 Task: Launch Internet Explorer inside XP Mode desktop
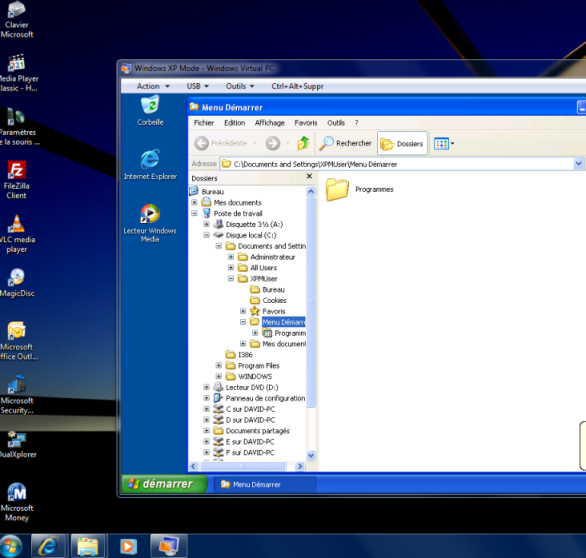click(x=150, y=164)
